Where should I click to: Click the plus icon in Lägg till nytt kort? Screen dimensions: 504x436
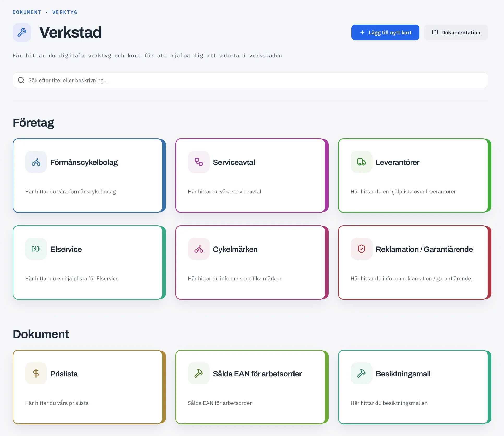[x=362, y=32]
